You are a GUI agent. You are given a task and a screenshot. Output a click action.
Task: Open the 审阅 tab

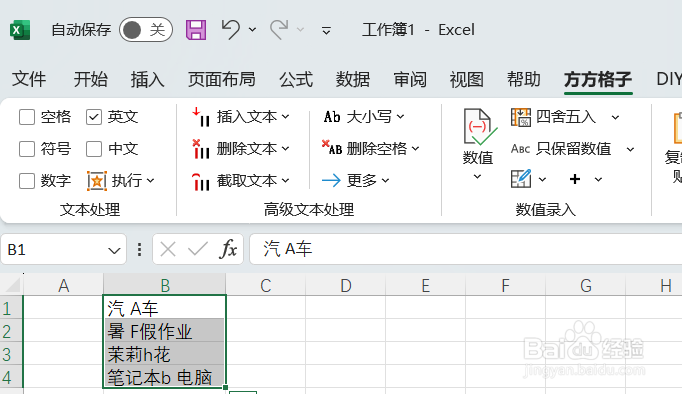[410, 80]
